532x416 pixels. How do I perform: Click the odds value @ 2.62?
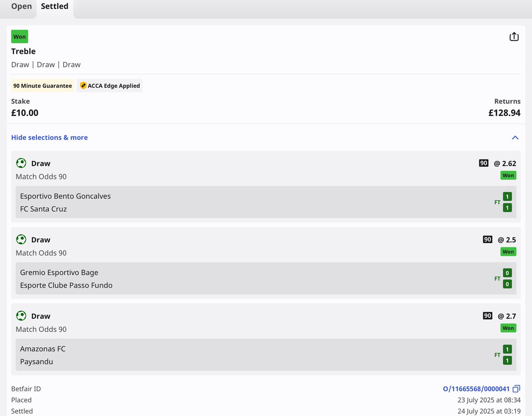[x=505, y=163]
